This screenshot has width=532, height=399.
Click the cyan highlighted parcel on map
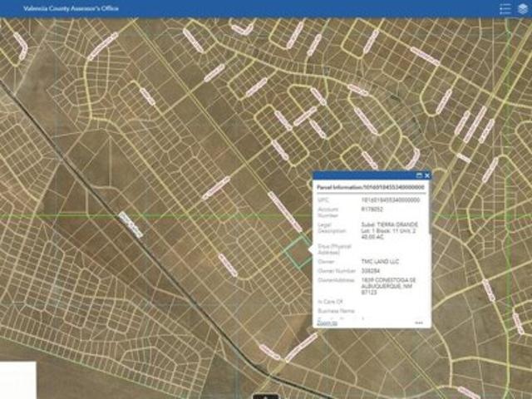(295, 250)
